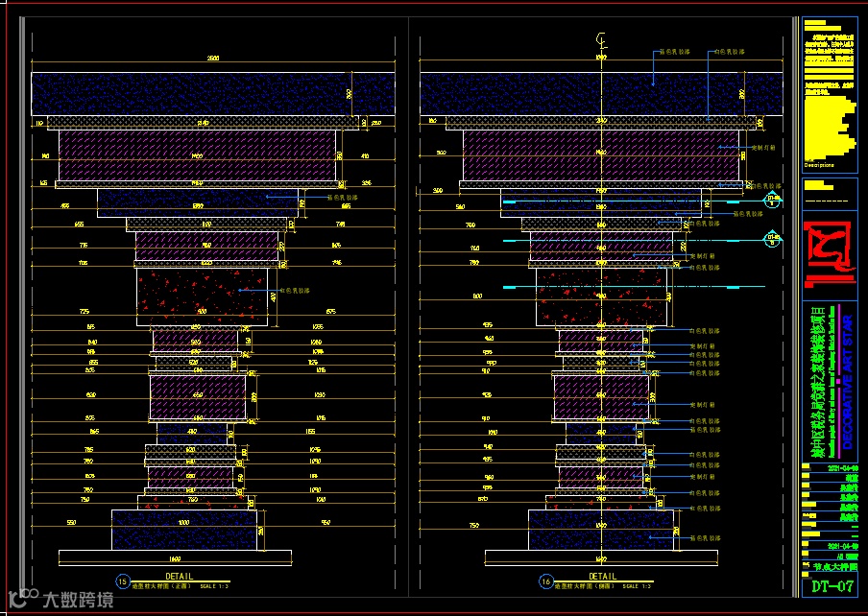
Task: Click the circled number 15 detail marker
Action: (122, 581)
